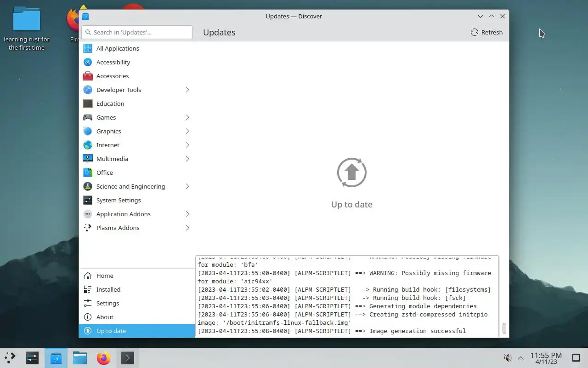
Task: Select the All Applications category icon
Action: 87,48
